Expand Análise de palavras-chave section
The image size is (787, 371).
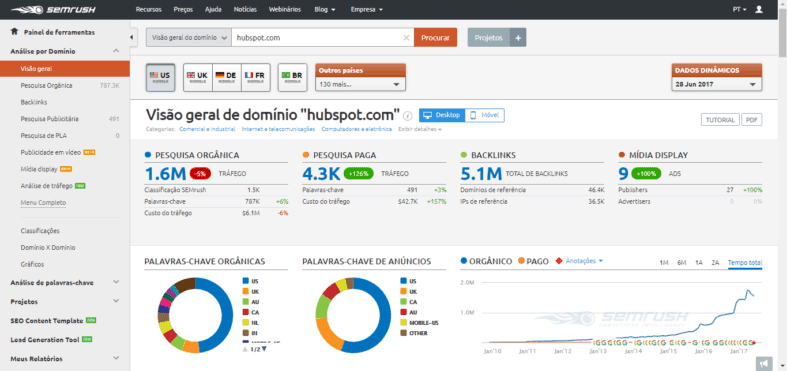[116, 282]
